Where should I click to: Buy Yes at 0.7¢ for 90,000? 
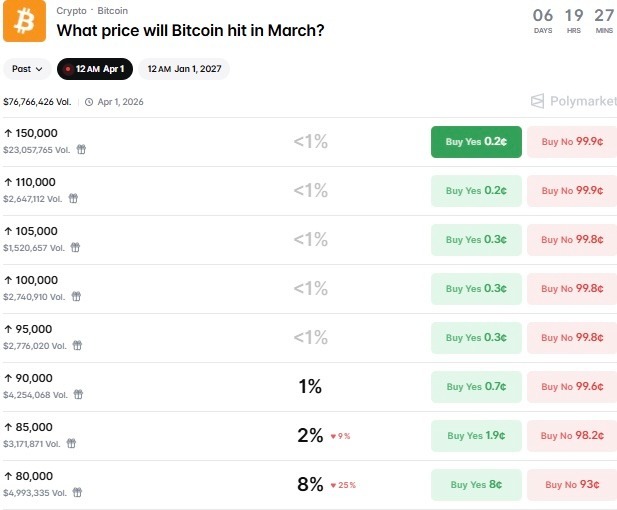(476, 387)
